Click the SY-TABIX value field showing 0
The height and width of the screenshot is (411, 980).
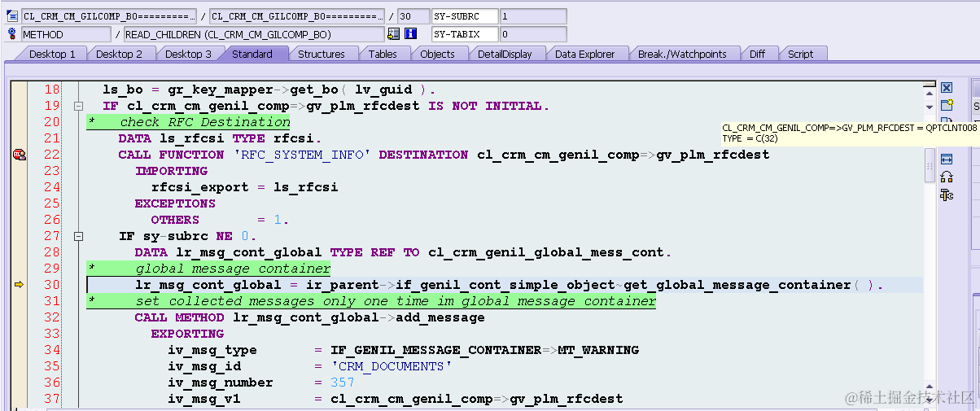(533, 34)
